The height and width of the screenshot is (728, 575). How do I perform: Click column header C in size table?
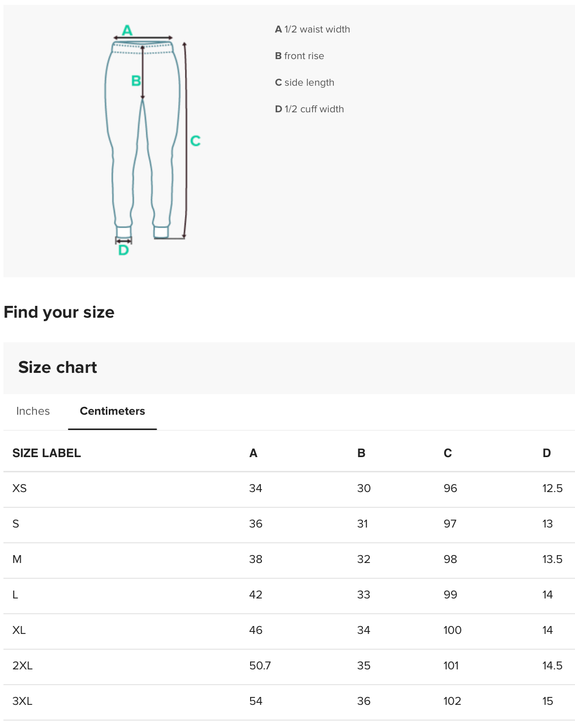point(447,453)
